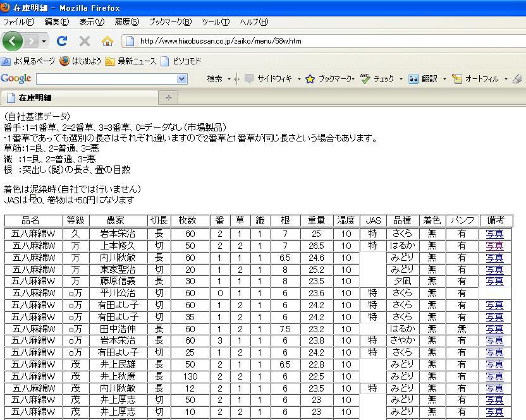Click the translate (翻訳) toolbar icon

[x=413, y=79]
